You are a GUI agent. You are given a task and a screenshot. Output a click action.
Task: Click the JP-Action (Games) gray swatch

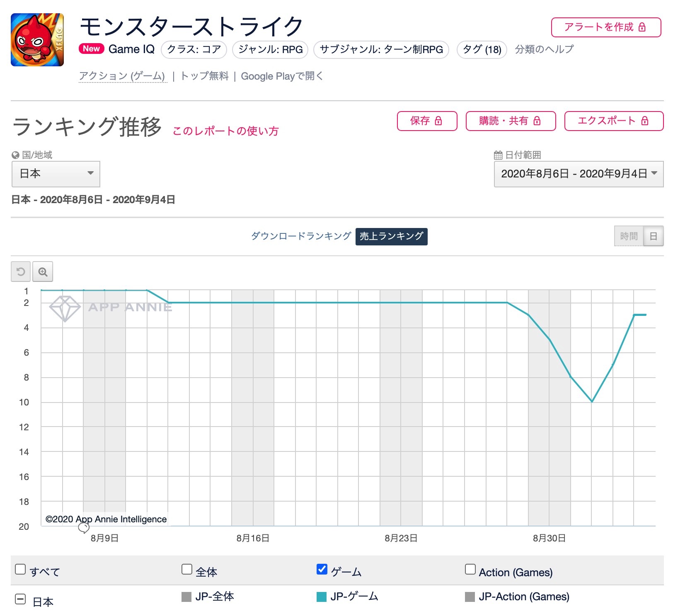point(470,597)
